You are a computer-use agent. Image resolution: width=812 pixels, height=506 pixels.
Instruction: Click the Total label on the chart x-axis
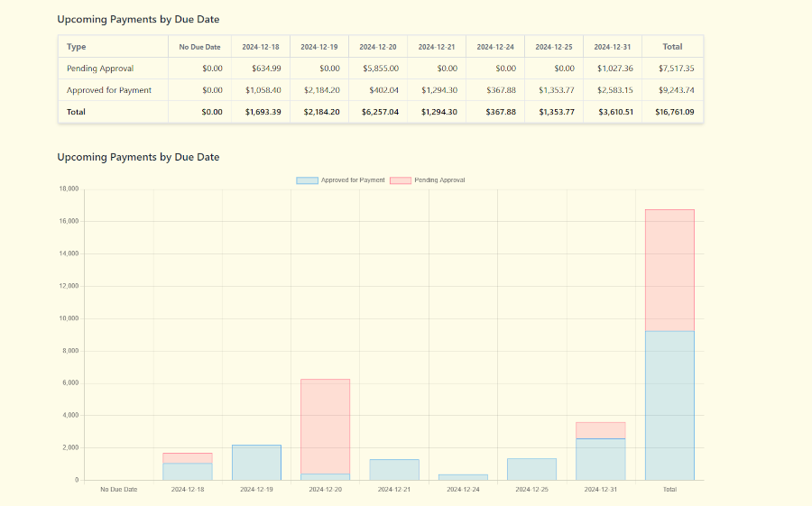[x=669, y=489]
